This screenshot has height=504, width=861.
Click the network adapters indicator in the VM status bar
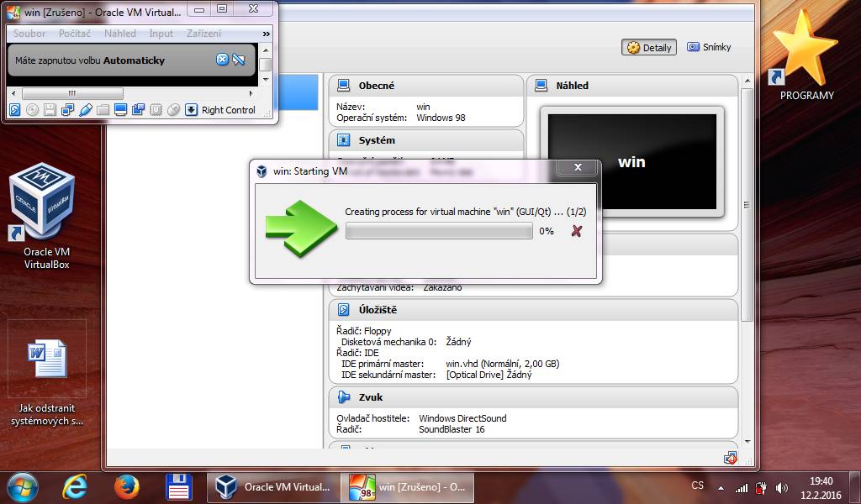67,110
